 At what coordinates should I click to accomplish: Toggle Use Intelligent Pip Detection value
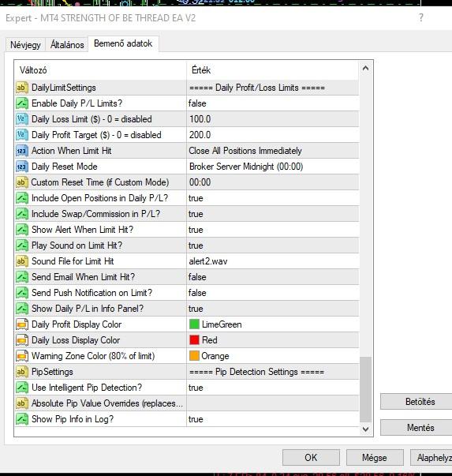tap(273, 388)
